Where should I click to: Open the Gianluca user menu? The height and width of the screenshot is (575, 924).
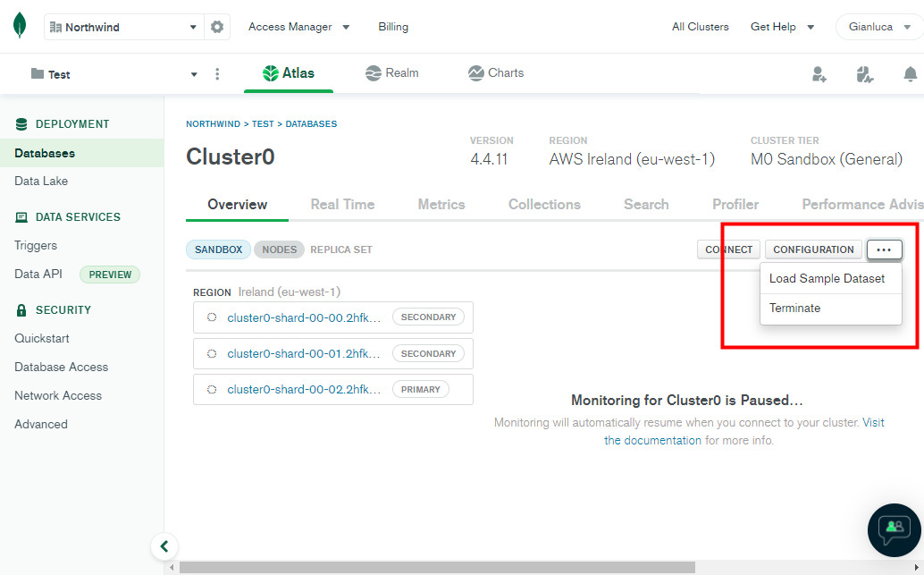880,27
